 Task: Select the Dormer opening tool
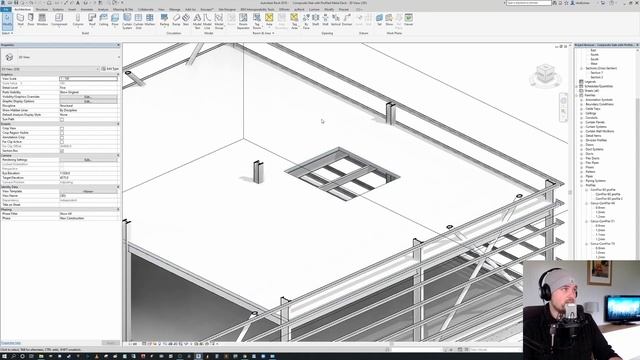click(x=347, y=20)
